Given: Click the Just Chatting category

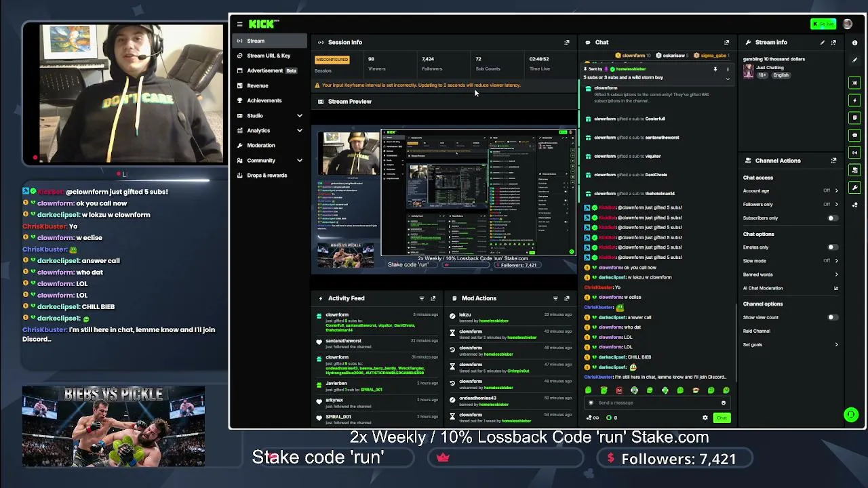Looking at the screenshot, I should 770,68.
